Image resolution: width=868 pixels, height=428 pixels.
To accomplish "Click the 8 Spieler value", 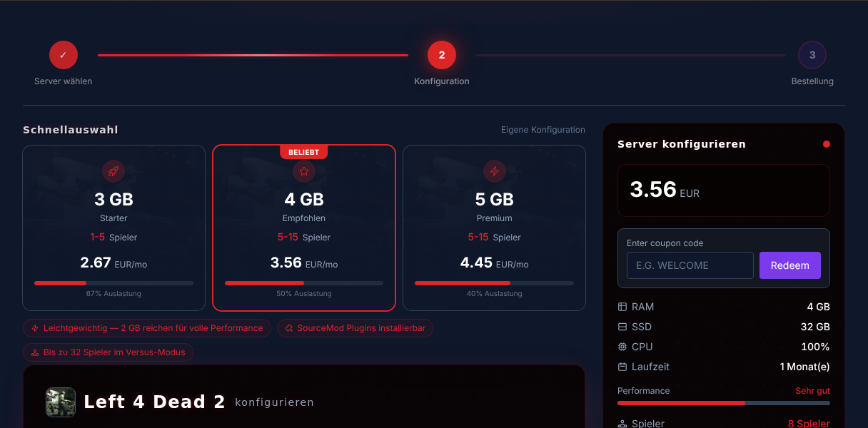I will pyautogui.click(x=809, y=424).
